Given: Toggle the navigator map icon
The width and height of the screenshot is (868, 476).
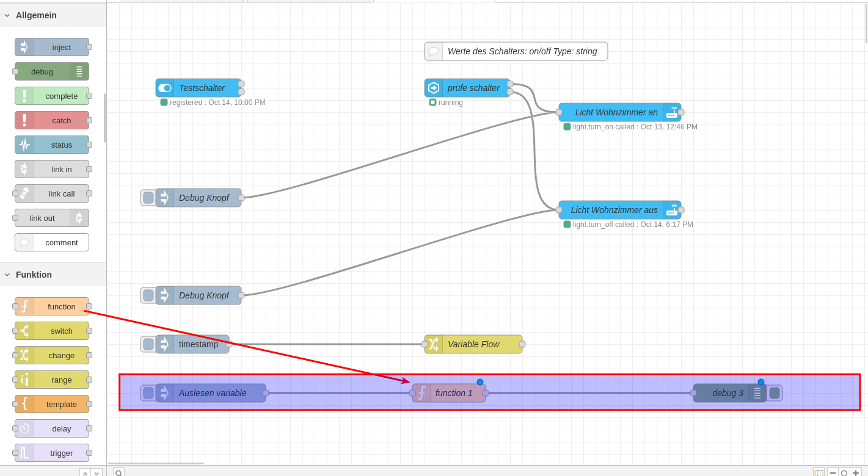Looking at the screenshot, I should pyautogui.click(x=819, y=473).
